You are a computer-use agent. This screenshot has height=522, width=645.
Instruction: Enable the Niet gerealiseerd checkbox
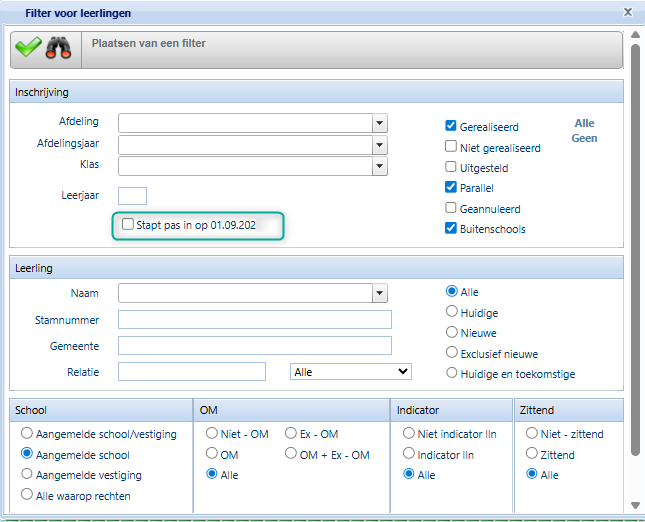[451, 147]
